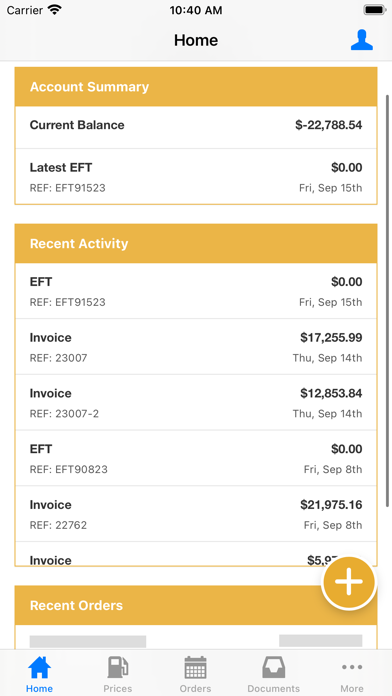
Task: Check the Wi-Fi status icon
Action: (55, 10)
